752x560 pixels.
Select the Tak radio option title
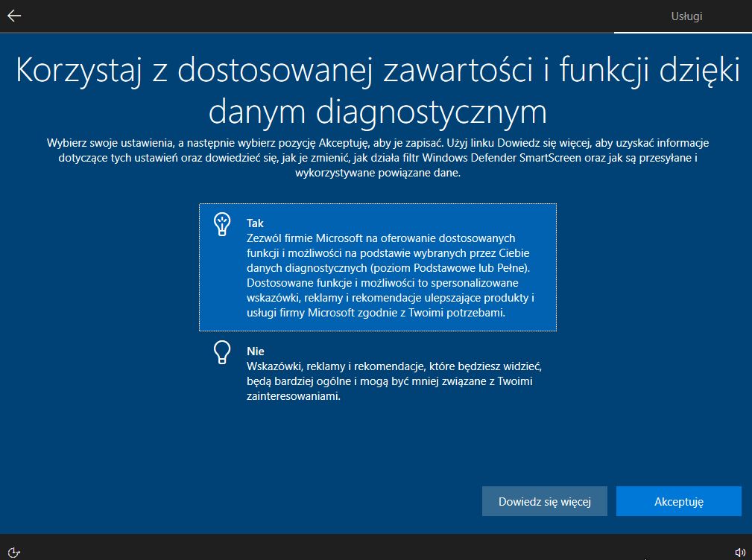pyautogui.click(x=255, y=223)
